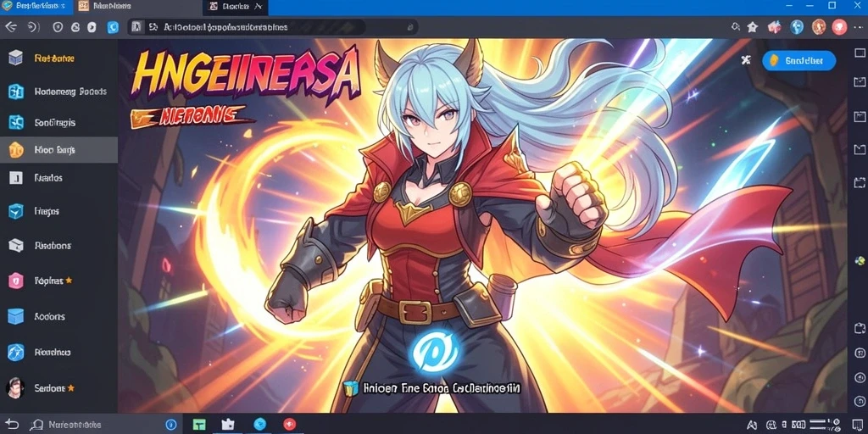This screenshot has height=434, width=868.
Task: Click the envelope-shaped icon in right sidebar
Action: click(x=860, y=149)
